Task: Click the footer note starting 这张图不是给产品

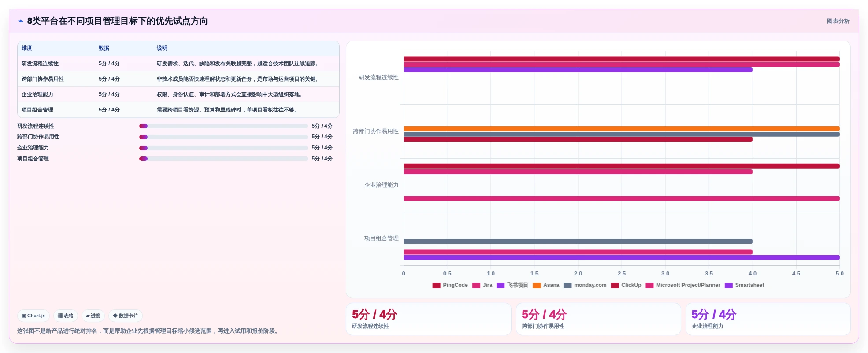Action: pyautogui.click(x=149, y=331)
